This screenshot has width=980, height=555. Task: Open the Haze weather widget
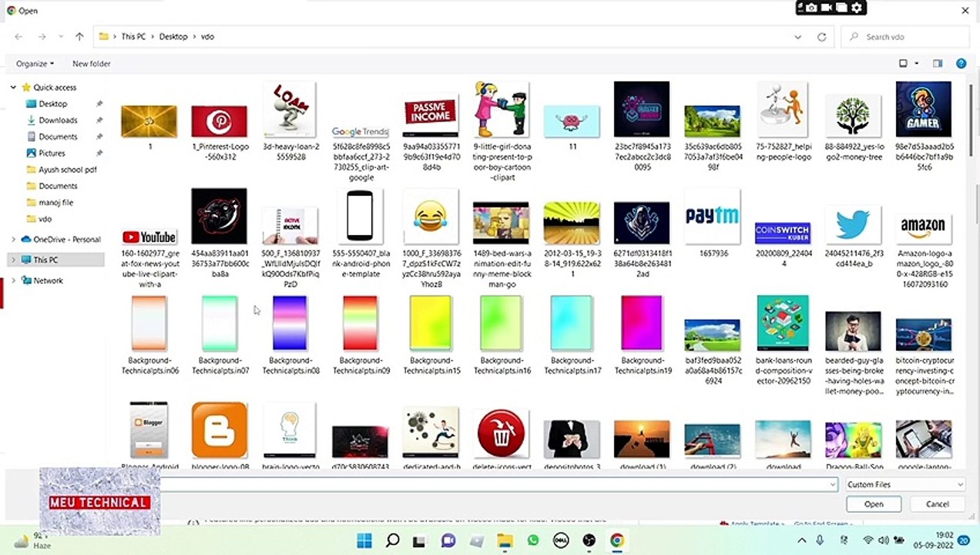tap(32, 540)
